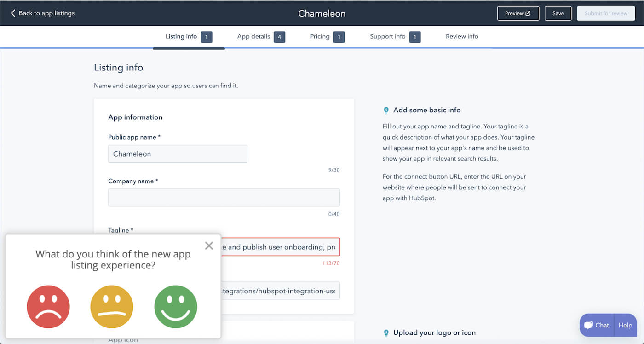This screenshot has width=644, height=344.
Task: Open the Review info tab
Action: [x=461, y=36]
